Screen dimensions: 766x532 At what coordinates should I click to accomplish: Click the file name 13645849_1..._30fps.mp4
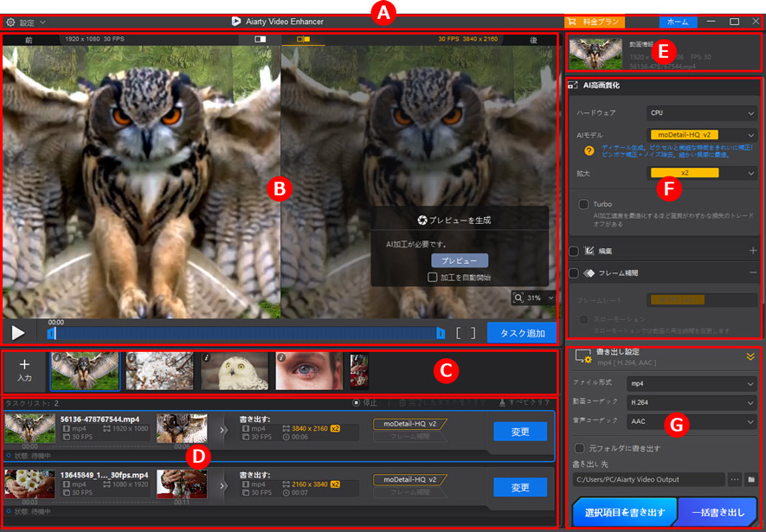104,475
